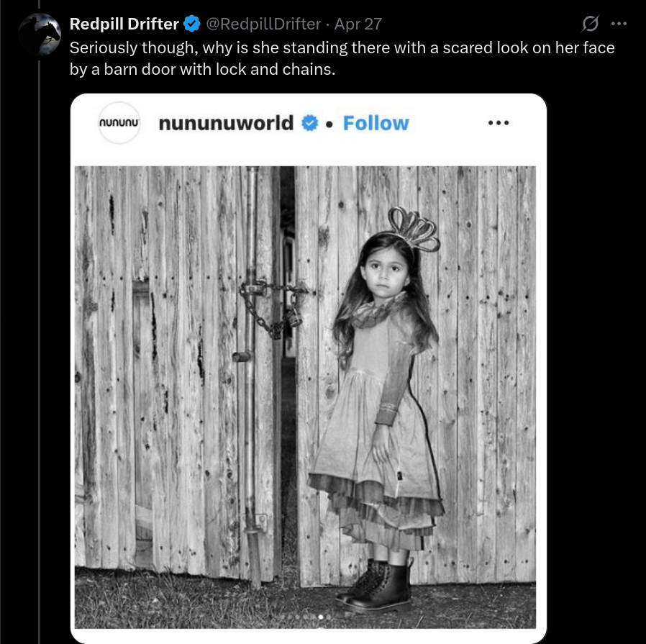Screen dimensions: 646x644
Task: Click the Redpill Drifter display name
Action: (124, 24)
